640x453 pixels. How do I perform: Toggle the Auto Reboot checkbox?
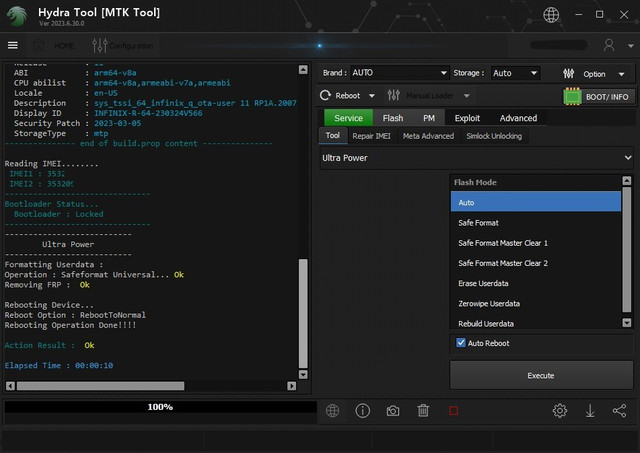click(461, 343)
